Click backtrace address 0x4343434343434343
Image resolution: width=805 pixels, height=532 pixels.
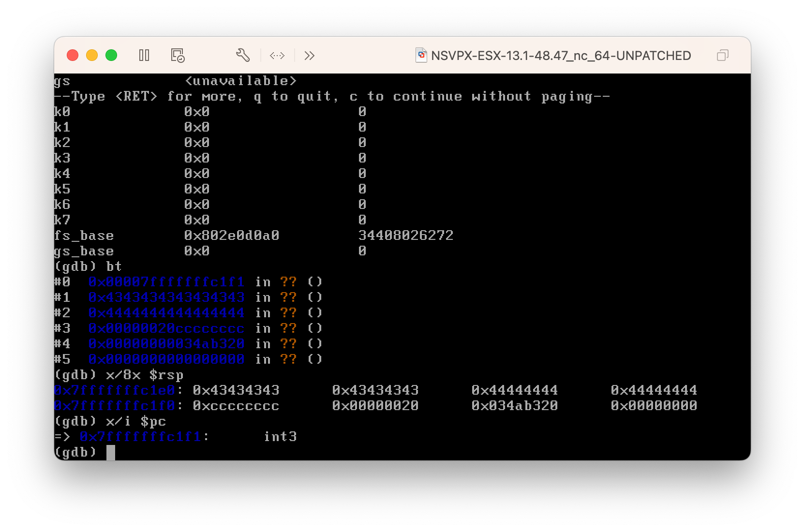coord(166,297)
